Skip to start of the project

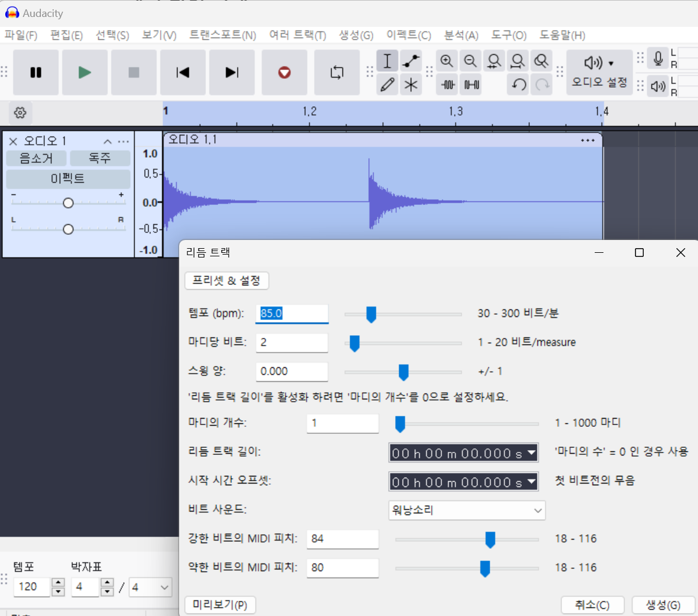[183, 72]
